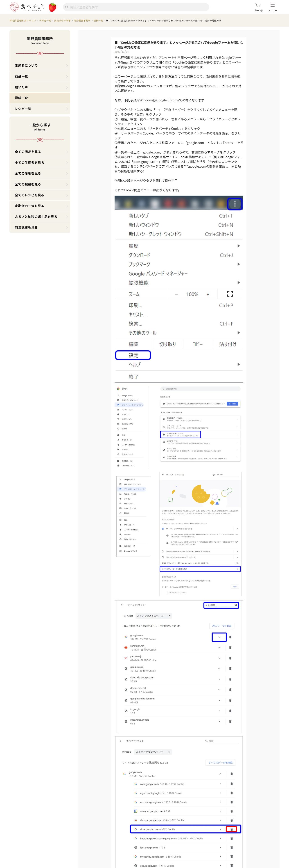
Task: Open the Chrome 設定 privacy page screenshot
Action: coord(179,427)
